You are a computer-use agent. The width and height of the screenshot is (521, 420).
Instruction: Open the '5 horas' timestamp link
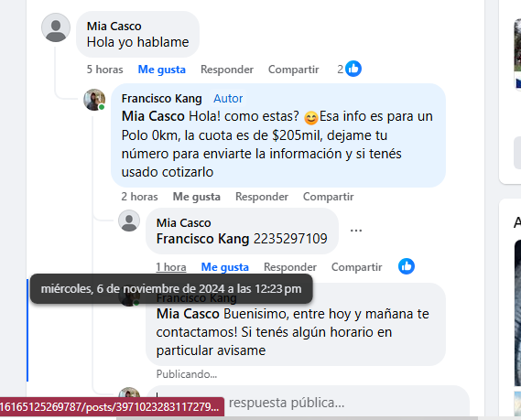pos(104,70)
